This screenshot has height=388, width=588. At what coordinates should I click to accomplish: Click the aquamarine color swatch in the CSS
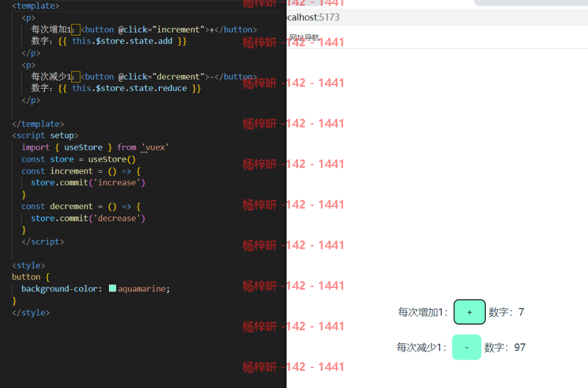click(x=112, y=288)
